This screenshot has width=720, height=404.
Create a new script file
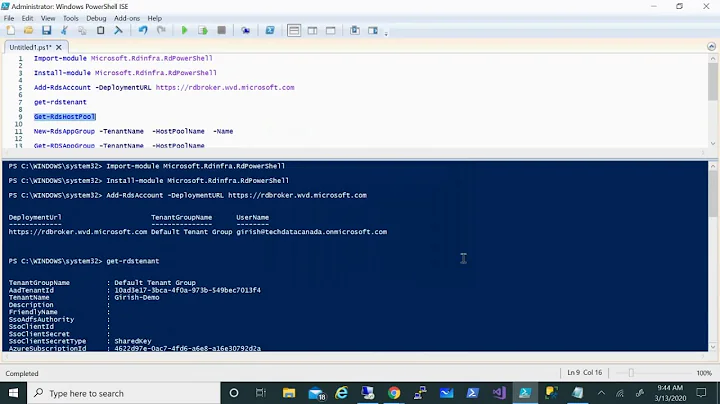coord(11,30)
